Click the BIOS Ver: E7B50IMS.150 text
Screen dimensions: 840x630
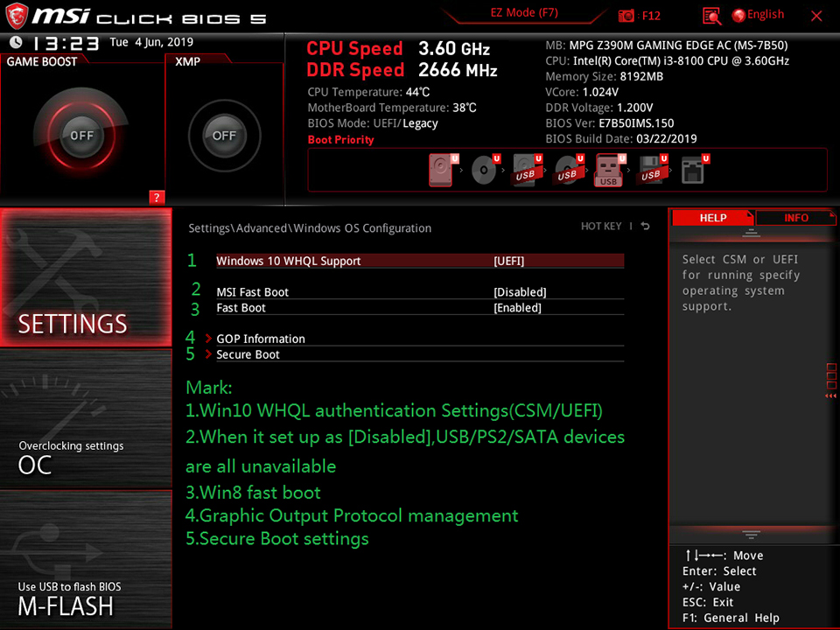[x=610, y=123]
